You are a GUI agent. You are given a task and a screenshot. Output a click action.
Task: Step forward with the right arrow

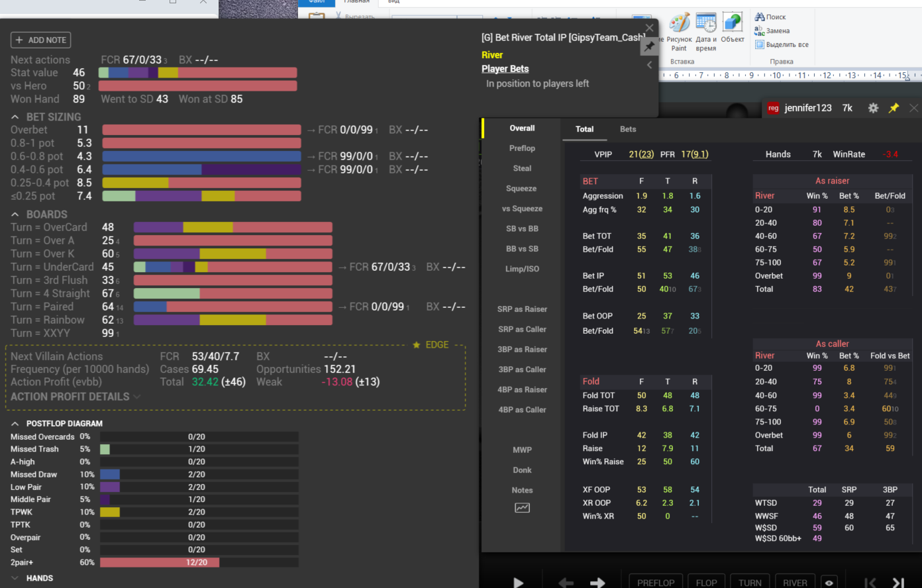tap(597, 583)
